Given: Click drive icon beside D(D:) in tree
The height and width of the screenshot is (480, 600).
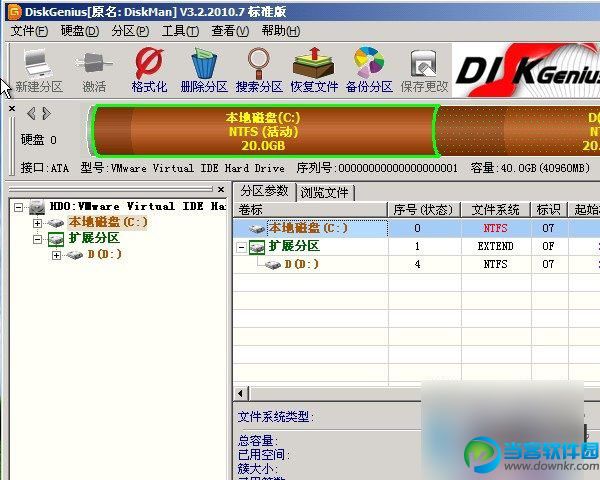Looking at the screenshot, I should click(75, 255).
